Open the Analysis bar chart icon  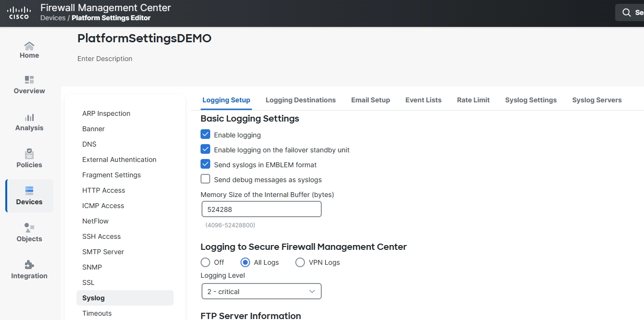[x=29, y=117]
